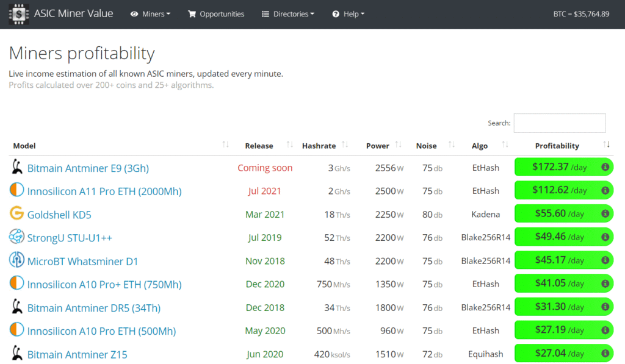Click the Jul 2021 release date
625x364 pixels.
coord(265,191)
